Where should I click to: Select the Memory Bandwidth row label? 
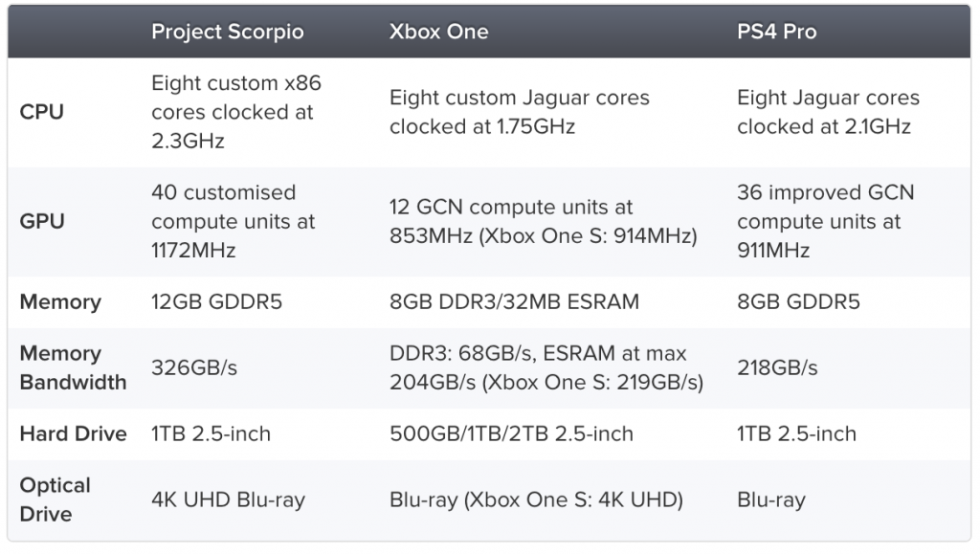click(x=73, y=367)
